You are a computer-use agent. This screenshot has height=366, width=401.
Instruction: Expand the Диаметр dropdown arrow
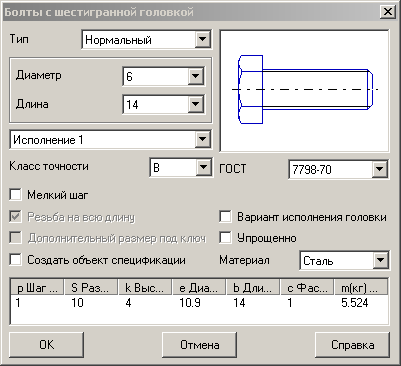(x=196, y=76)
